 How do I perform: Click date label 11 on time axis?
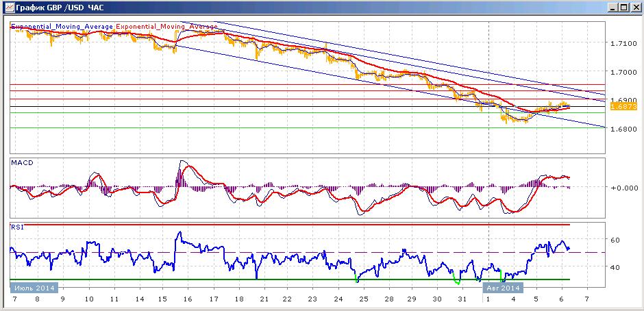(x=114, y=299)
